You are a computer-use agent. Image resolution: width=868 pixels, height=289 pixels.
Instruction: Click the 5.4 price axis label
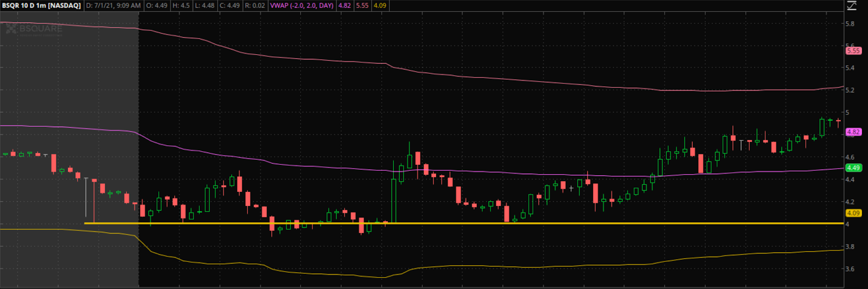coord(850,68)
